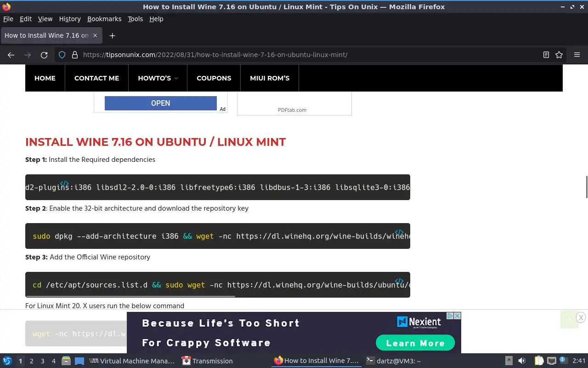Viewport: 588px width, 368px height.
Task: View site security via the padlock icon
Action: point(75,55)
